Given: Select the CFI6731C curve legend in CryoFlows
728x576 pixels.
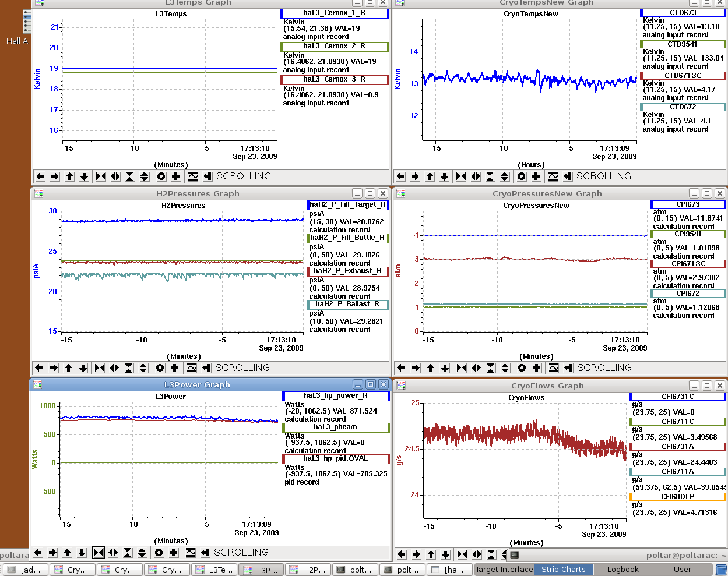Looking at the screenshot, I should [x=678, y=397].
